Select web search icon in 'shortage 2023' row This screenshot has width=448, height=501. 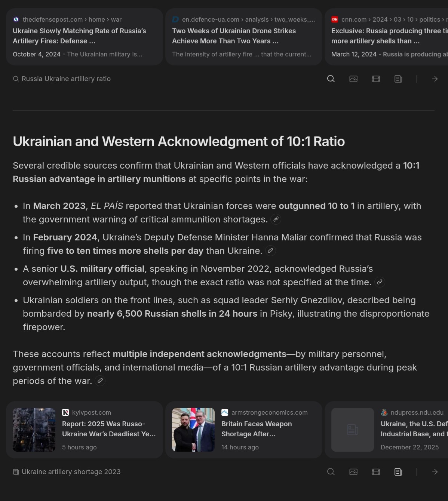331,472
